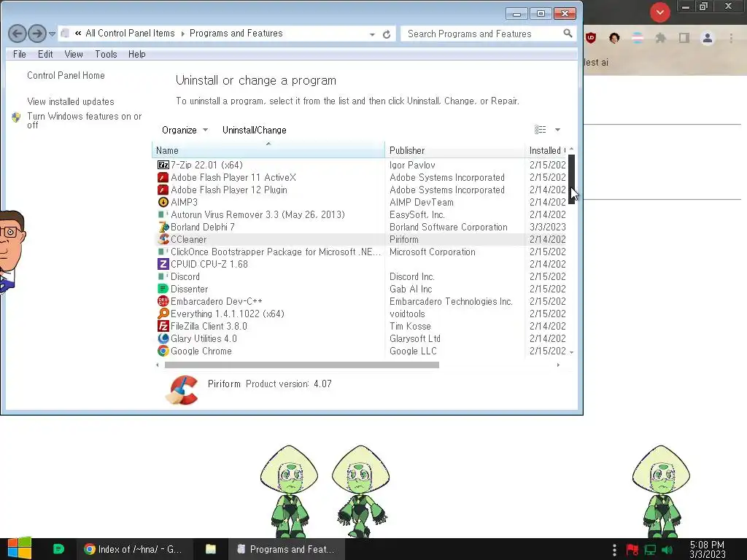Viewport: 747px width, 560px height.
Task: Click the CPUID CPU-Z 1.68 icon
Action: point(163,264)
